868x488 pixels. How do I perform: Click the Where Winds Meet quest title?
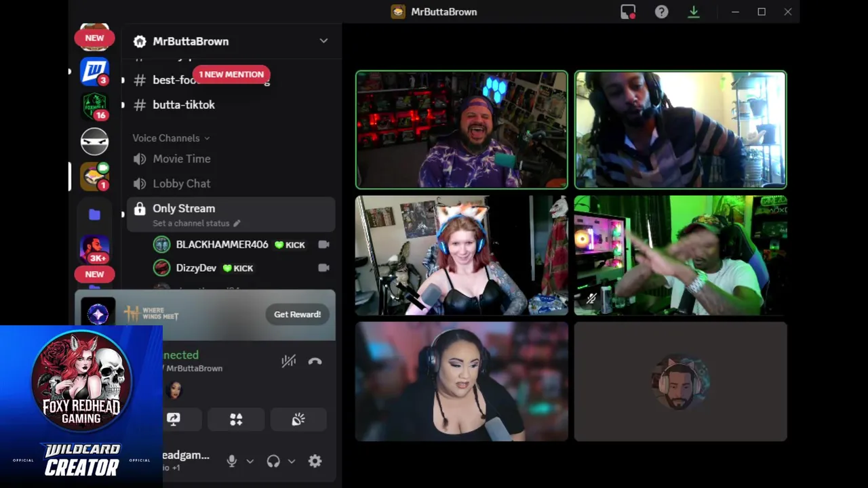point(151,314)
